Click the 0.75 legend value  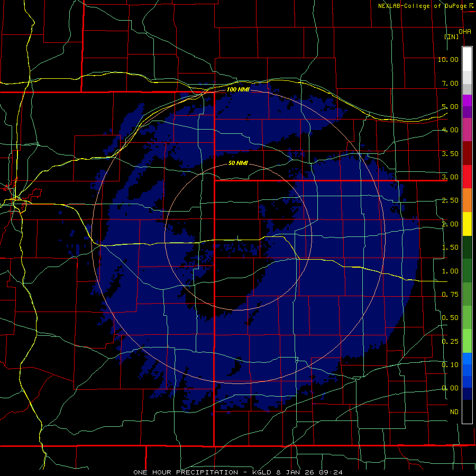pos(450,295)
